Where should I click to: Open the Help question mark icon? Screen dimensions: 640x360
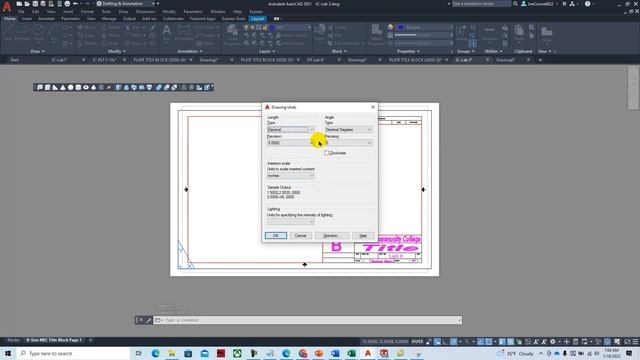[x=587, y=4]
